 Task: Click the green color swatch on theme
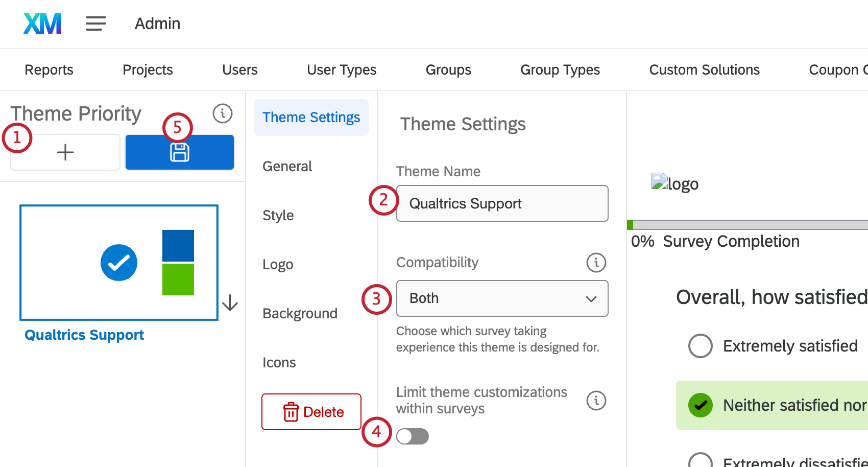coord(178,279)
